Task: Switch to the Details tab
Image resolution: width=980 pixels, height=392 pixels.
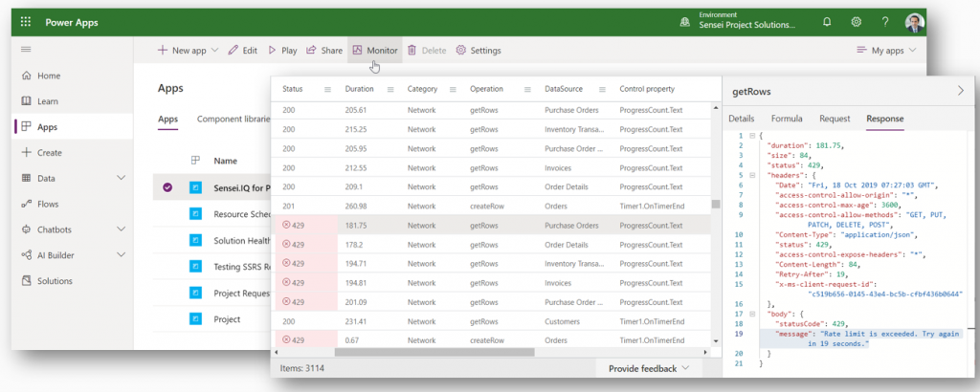Action: click(x=742, y=119)
